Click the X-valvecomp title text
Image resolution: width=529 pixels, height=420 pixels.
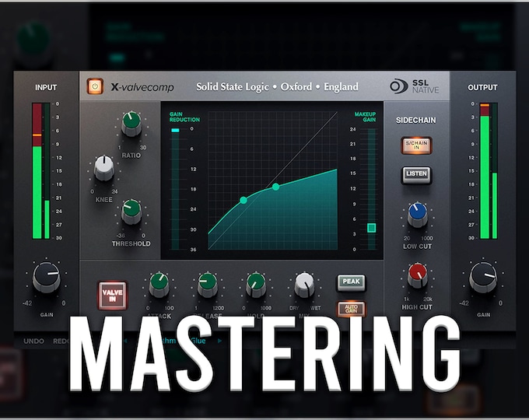click(x=142, y=87)
